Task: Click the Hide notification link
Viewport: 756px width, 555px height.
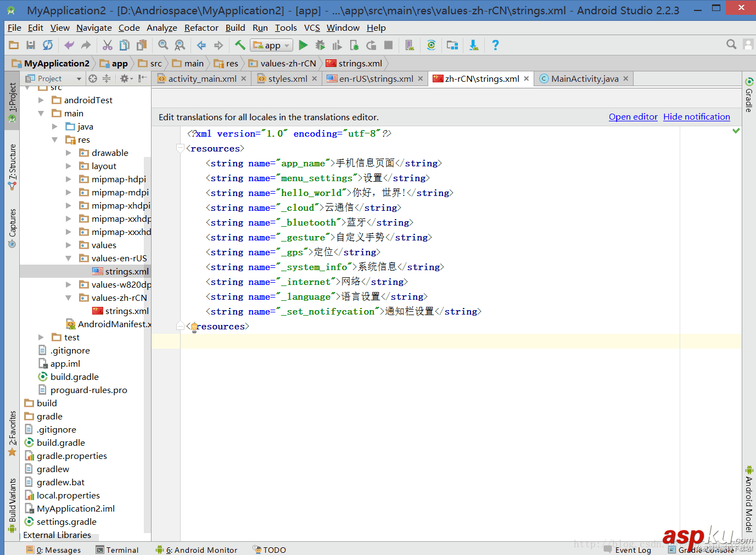Action: coord(696,116)
